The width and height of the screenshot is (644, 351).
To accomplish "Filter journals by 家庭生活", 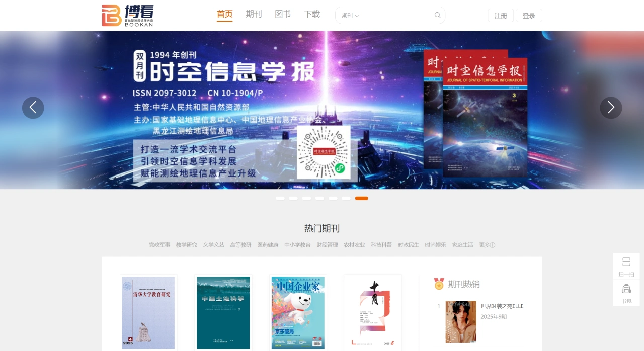I will point(463,245).
